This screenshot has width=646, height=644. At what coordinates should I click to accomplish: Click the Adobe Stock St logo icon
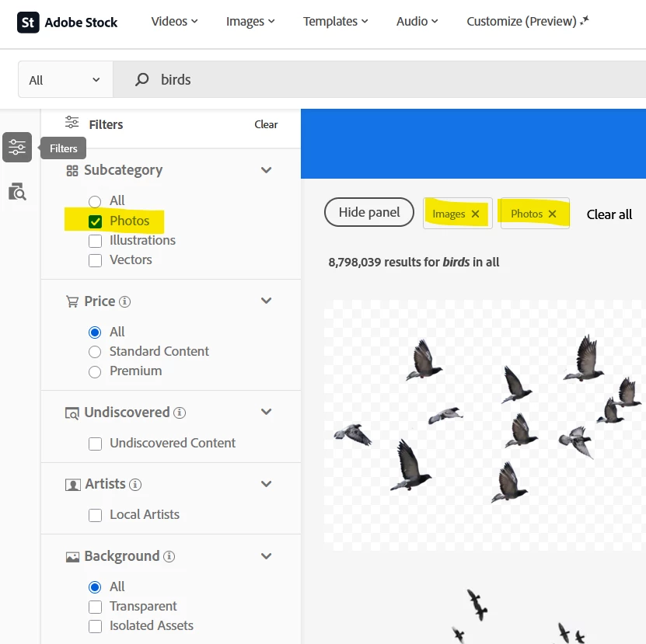pos(28,23)
